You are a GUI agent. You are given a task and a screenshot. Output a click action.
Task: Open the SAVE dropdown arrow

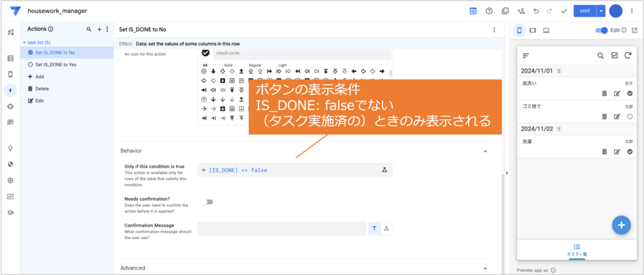click(601, 11)
